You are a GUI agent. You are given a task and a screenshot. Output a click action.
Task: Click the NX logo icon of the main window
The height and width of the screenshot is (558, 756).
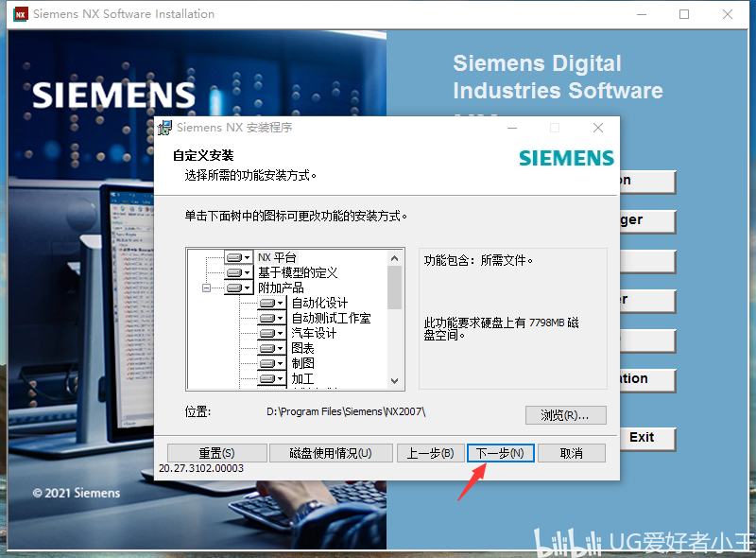coord(21,14)
